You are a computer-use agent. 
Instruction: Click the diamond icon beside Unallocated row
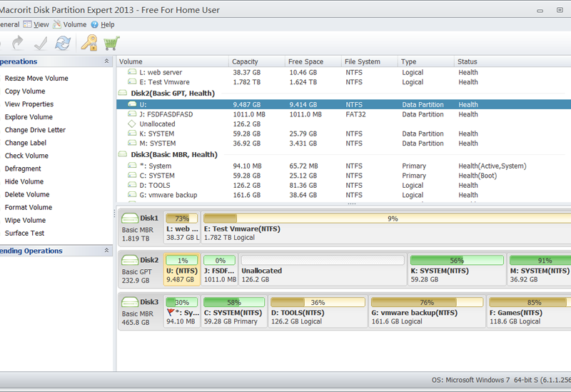(x=132, y=124)
